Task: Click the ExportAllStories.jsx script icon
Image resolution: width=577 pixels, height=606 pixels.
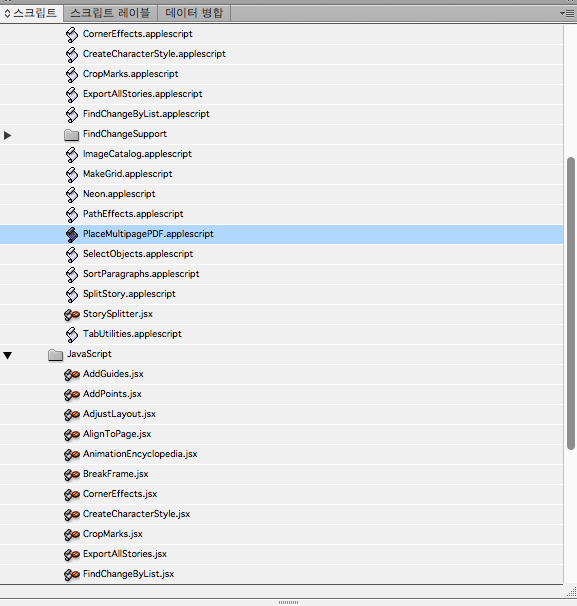Action: [x=72, y=555]
